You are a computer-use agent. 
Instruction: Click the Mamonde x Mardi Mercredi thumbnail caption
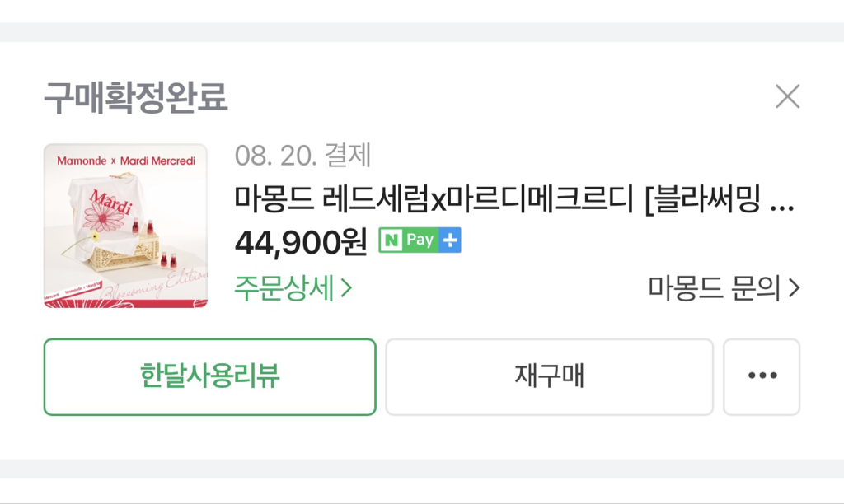pos(125,160)
